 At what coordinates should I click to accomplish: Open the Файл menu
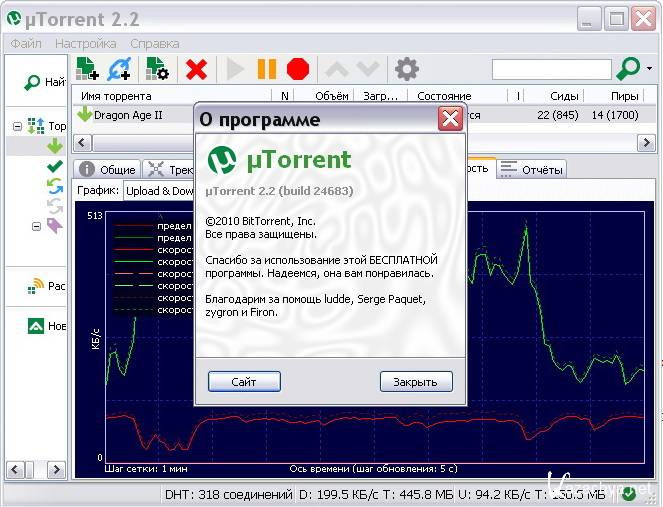[26, 44]
